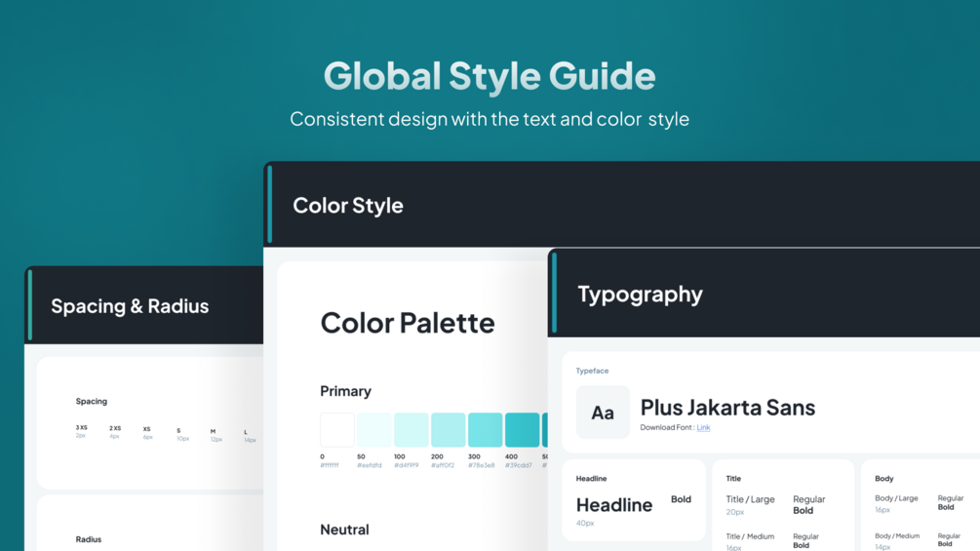980x551 pixels.
Task: Select the Body / Medium style
Action: pos(897,536)
